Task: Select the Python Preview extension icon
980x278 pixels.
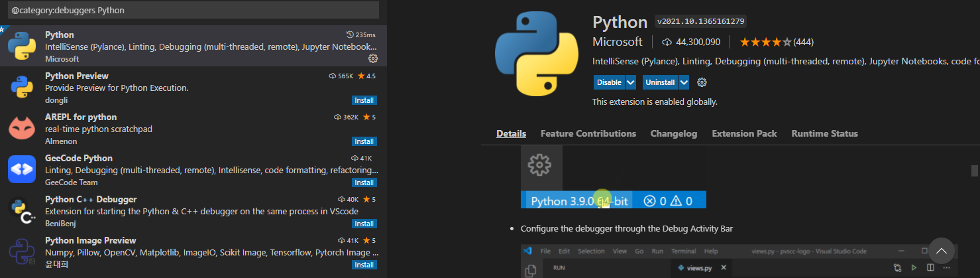Action: [x=22, y=87]
